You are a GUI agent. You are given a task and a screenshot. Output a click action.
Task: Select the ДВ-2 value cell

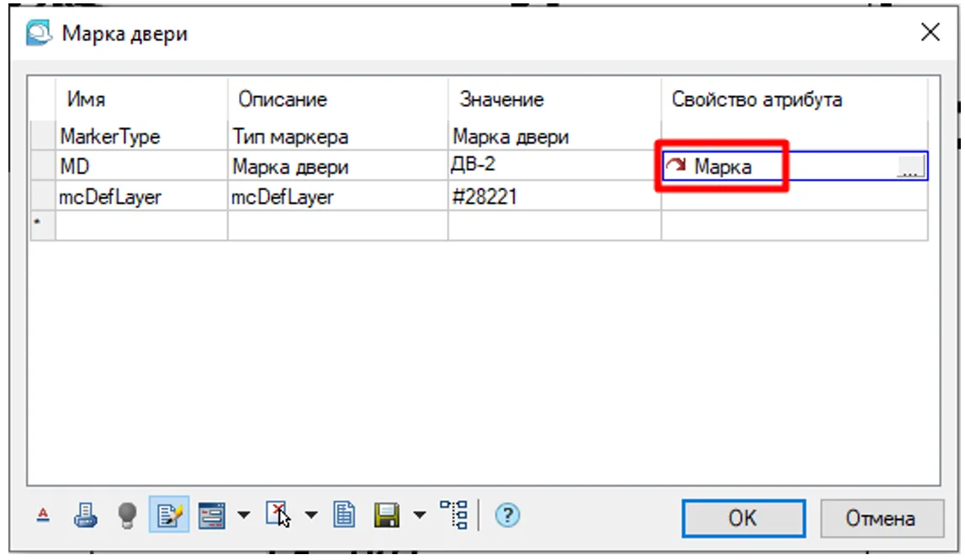tap(554, 166)
